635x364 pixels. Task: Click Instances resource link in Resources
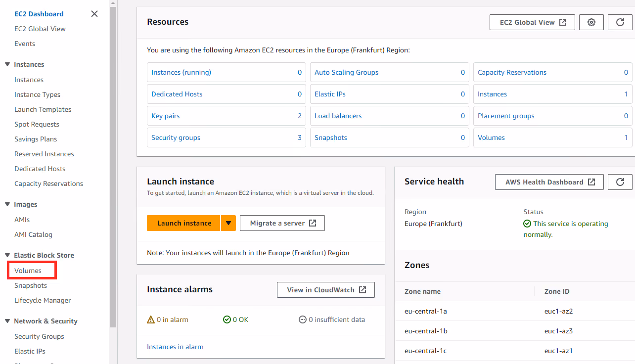coord(492,94)
